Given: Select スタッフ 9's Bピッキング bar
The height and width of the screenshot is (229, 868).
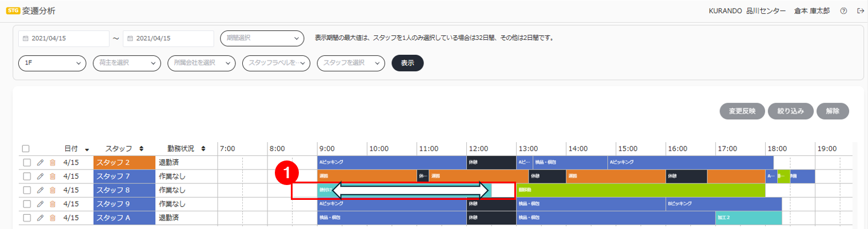Looking at the screenshot, I should (x=723, y=204).
